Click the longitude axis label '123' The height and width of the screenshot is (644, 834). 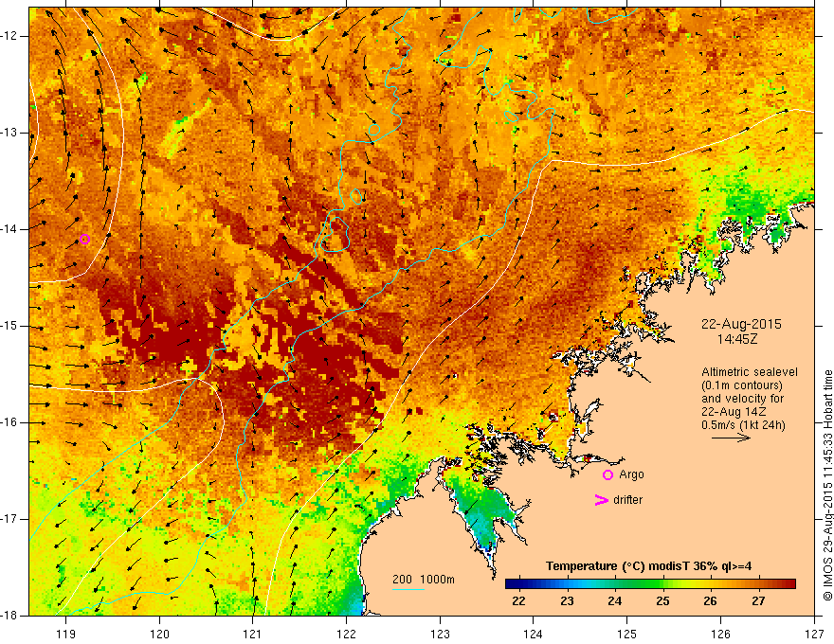click(x=440, y=634)
